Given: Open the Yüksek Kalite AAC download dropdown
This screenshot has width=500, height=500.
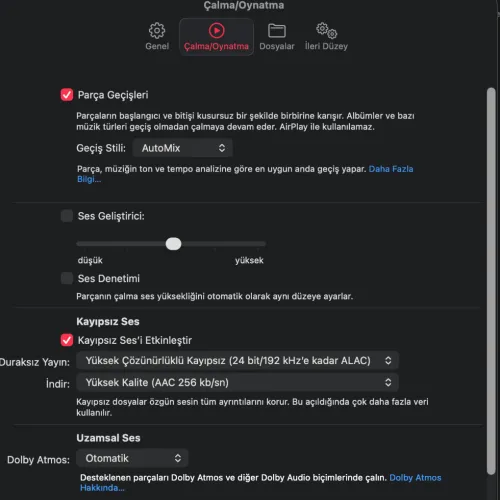Looking at the screenshot, I should (237, 382).
